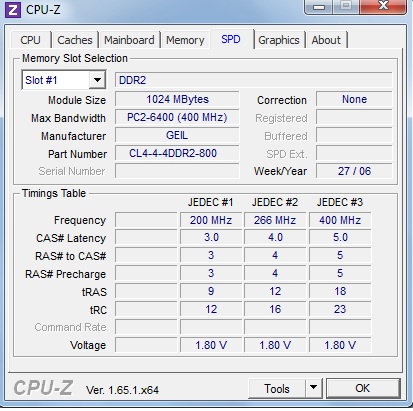Click the JEDEC #2 column header
Screen dimensions: 413x411
[275, 202]
